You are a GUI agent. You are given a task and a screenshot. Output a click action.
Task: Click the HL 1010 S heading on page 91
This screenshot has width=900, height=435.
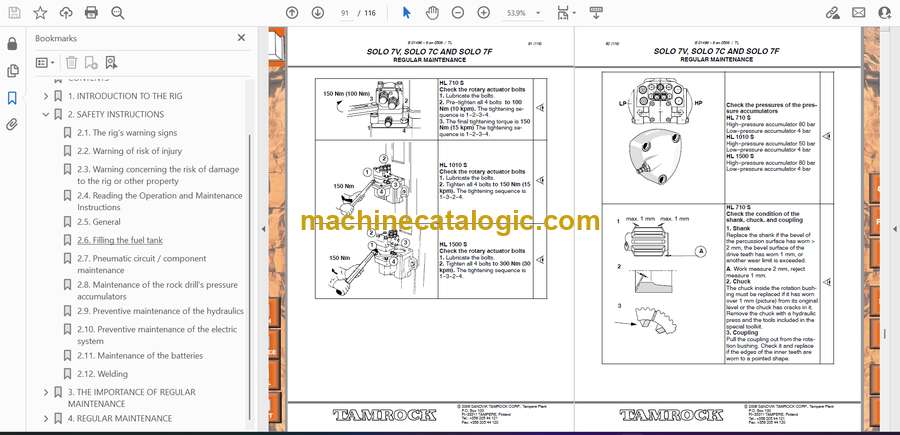[453, 165]
